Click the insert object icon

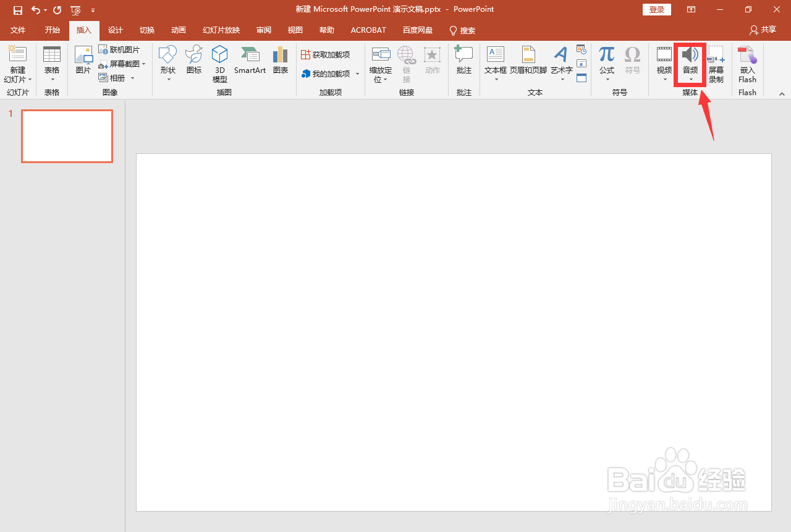point(582,78)
